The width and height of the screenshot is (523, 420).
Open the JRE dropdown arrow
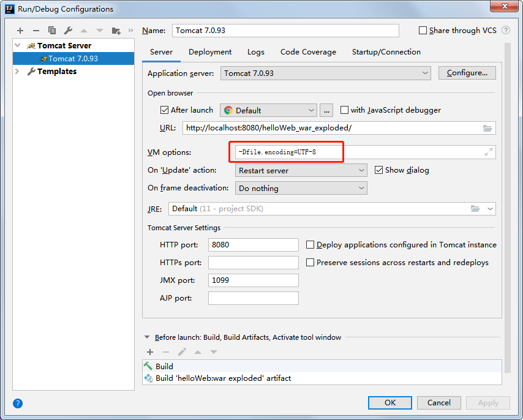[x=490, y=209]
